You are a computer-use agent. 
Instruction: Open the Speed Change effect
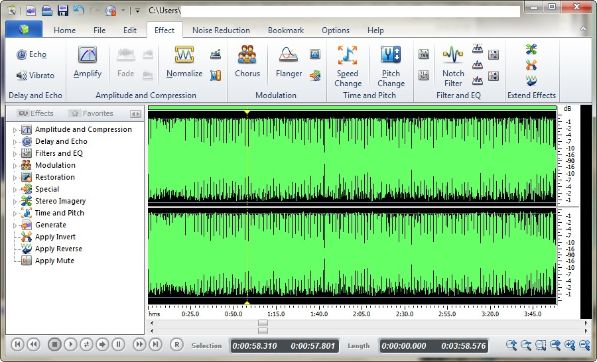pos(348,66)
